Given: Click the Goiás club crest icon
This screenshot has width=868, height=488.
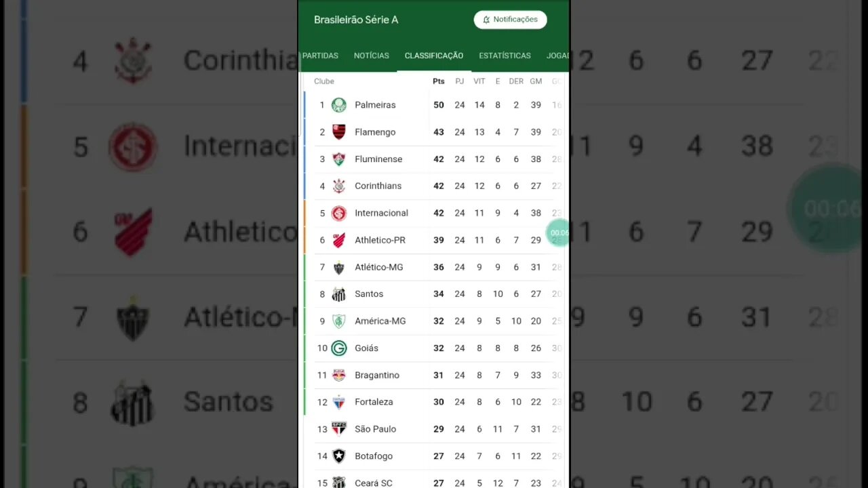Looking at the screenshot, I should (338, 348).
